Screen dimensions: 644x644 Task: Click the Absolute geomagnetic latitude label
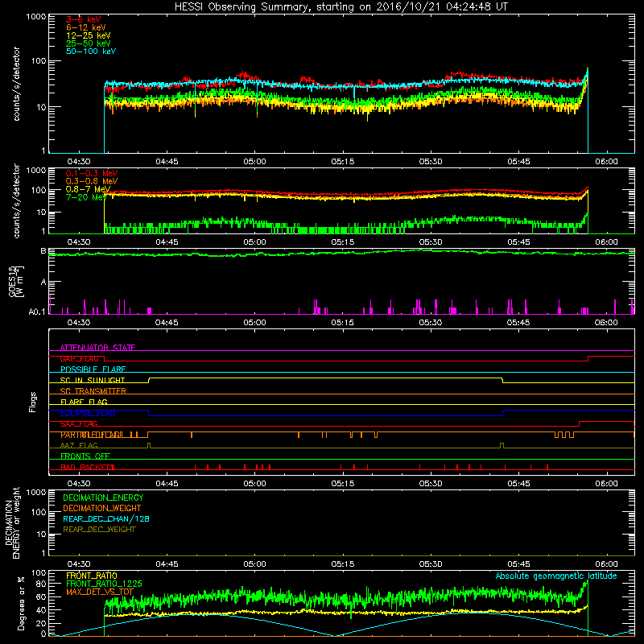point(556,576)
